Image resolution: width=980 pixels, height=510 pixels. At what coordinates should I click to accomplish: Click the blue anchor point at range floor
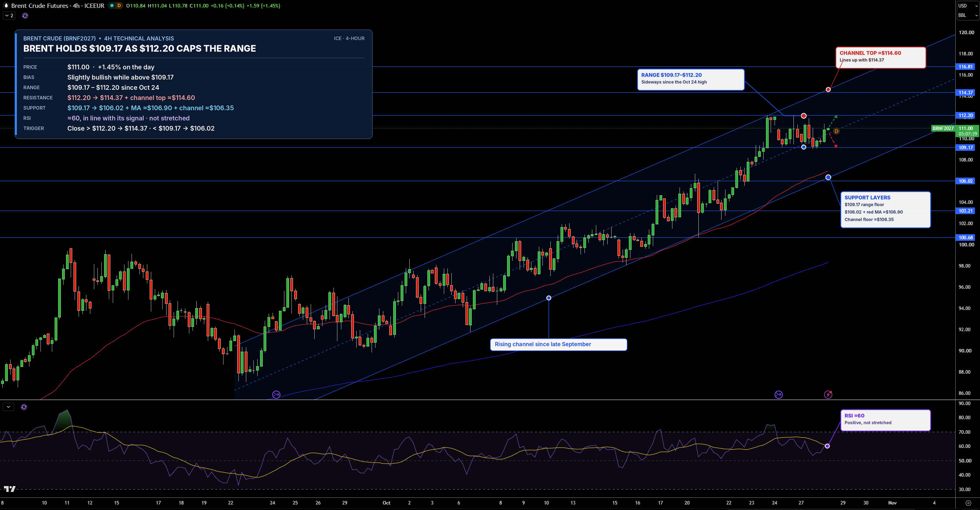click(x=804, y=147)
